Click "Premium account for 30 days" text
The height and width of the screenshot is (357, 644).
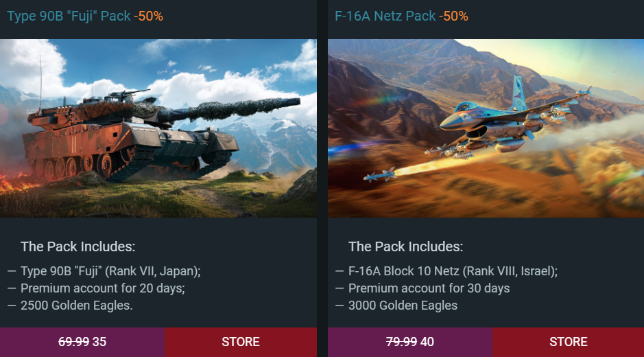click(x=429, y=288)
